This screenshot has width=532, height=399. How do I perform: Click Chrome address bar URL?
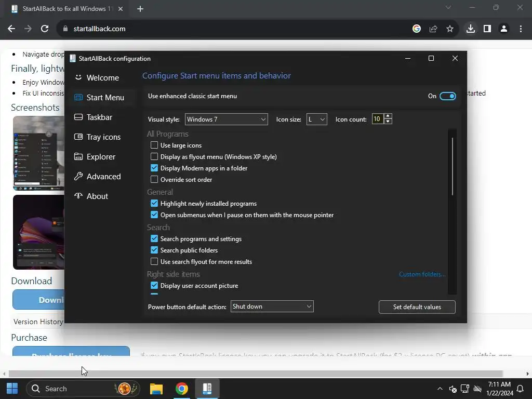click(99, 29)
